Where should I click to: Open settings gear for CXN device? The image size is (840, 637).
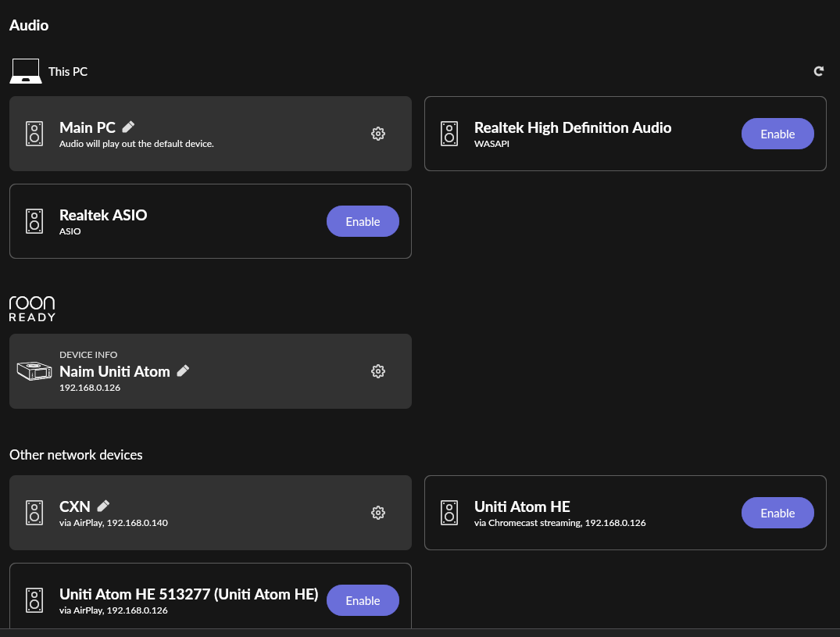(x=378, y=513)
